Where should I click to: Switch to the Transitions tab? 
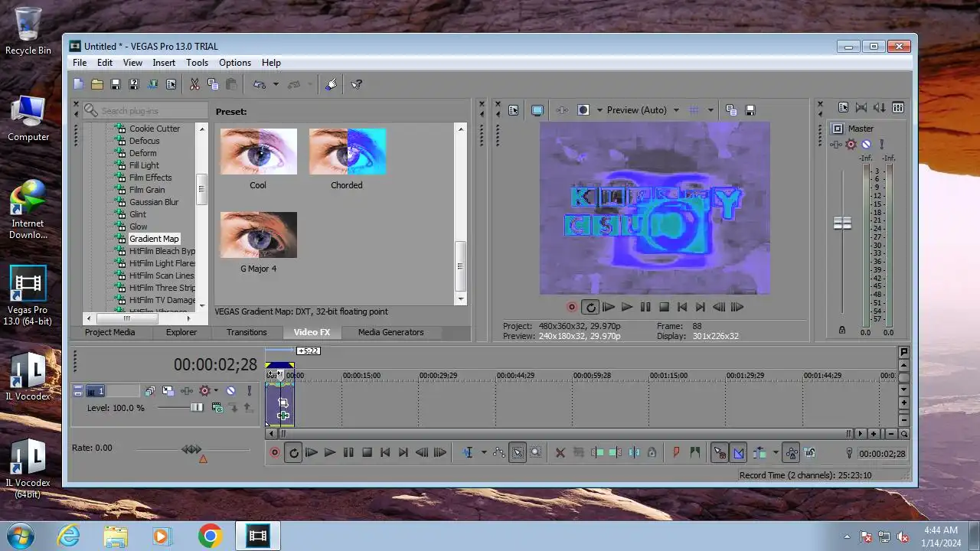[x=247, y=332]
